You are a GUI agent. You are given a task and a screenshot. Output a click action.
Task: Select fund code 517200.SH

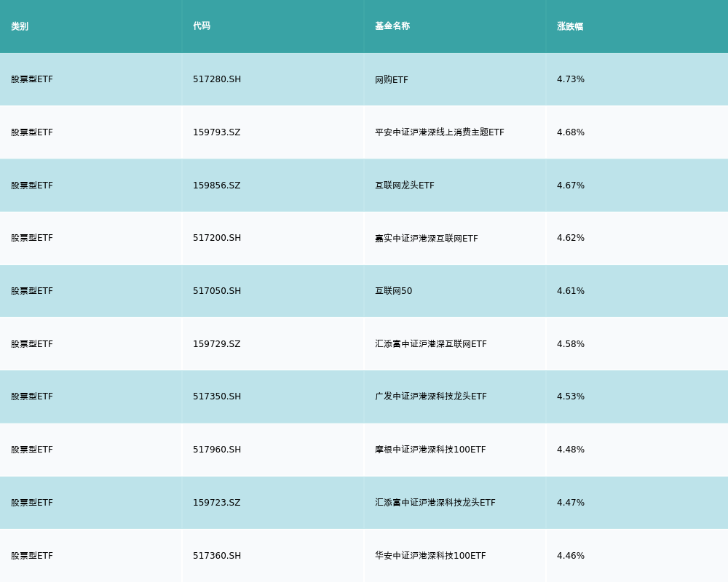[x=217, y=238]
